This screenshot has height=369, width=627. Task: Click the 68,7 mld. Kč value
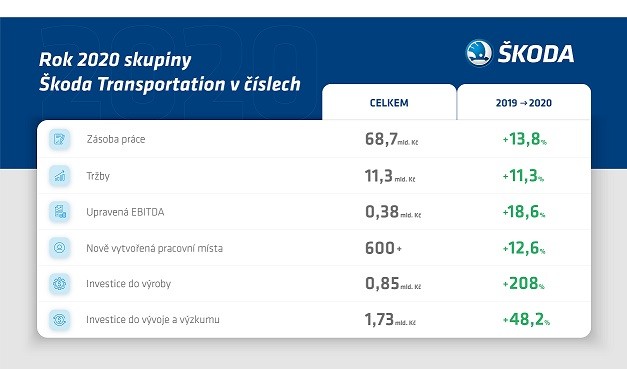(391, 140)
